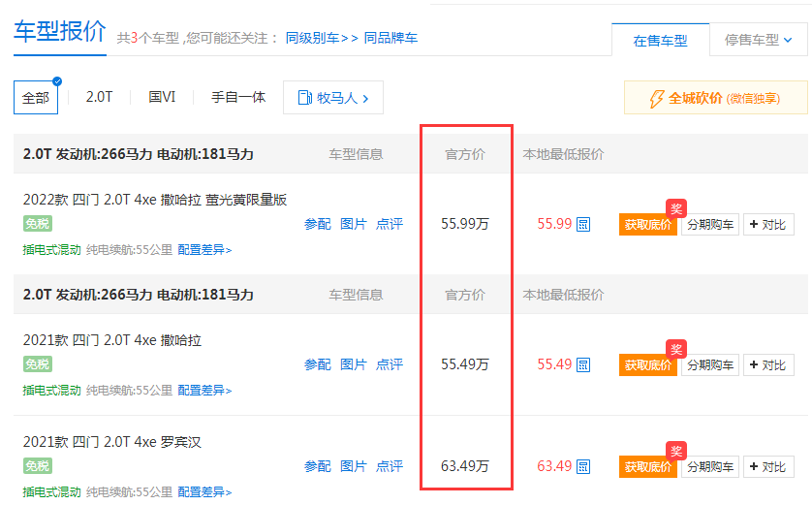Image resolution: width=812 pixels, height=505 pixels.
Task: Click the red 55.49 local price
Action: coord(554,364)
